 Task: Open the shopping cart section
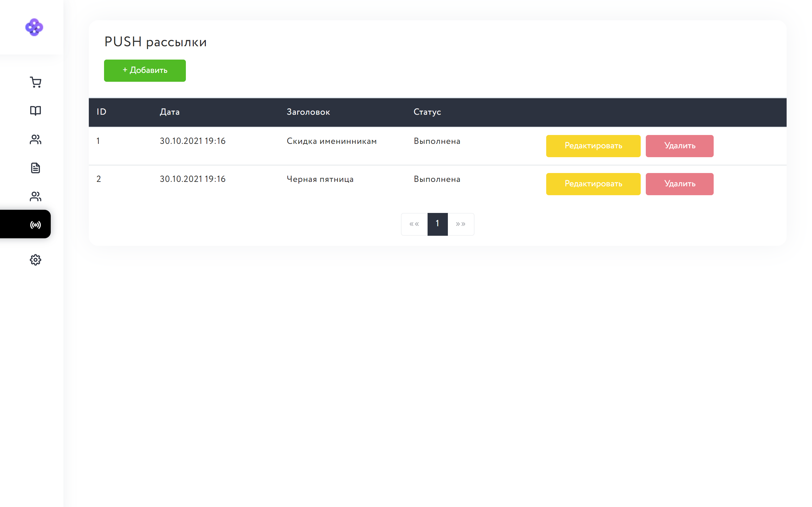pyautogui.click(x=35, y=82)
